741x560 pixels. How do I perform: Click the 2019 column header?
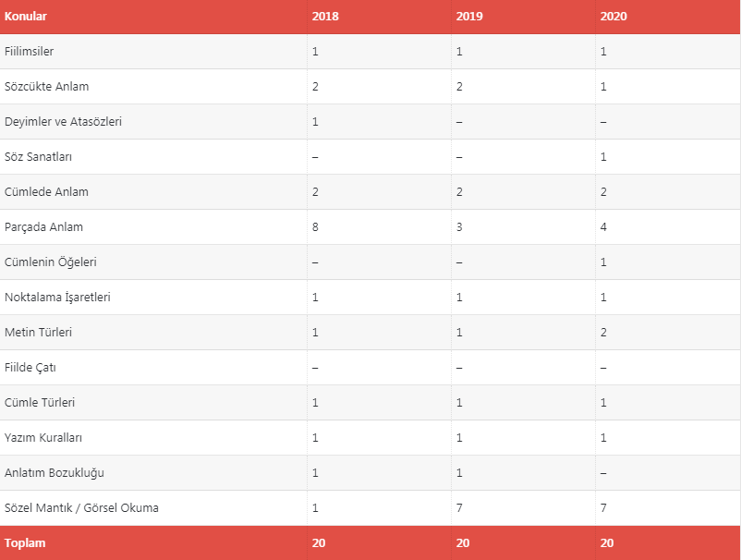[469, 16]
